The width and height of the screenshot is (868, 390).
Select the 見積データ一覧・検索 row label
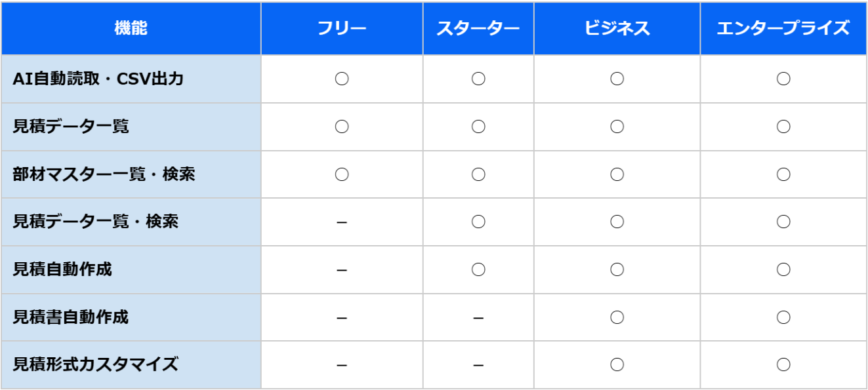click(x=96, y=222)
